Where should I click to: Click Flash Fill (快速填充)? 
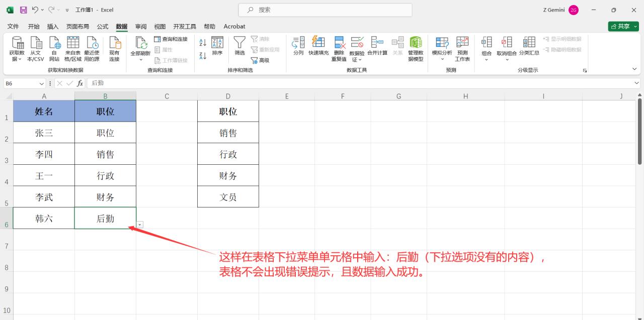[x=318, y=46]
